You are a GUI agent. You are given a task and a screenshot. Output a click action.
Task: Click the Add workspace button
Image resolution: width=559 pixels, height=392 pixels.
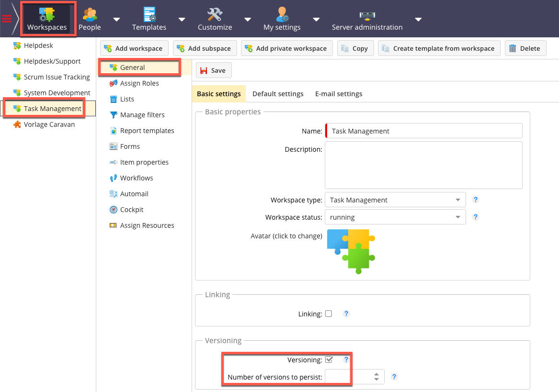(134, 48)
